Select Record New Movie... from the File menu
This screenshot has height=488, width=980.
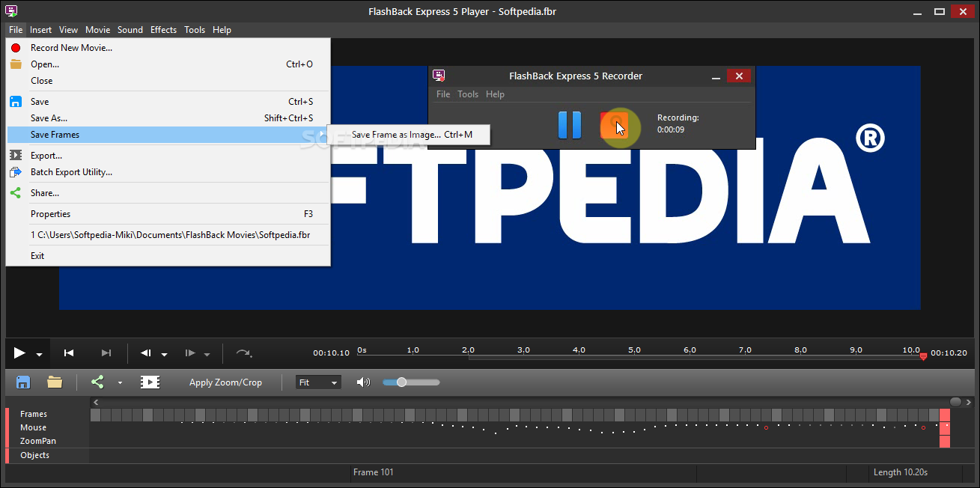pyautogui.click(x=168, y=48)
